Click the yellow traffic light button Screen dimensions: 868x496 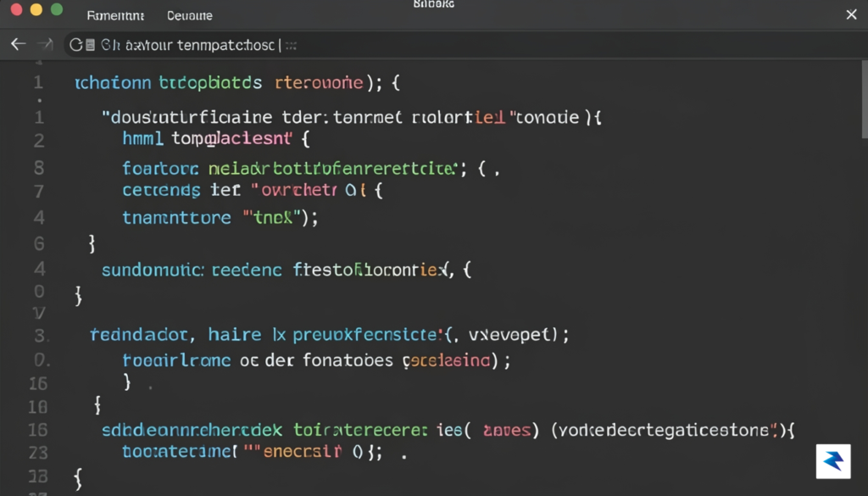pyautogui.click(x=36, y=9)
